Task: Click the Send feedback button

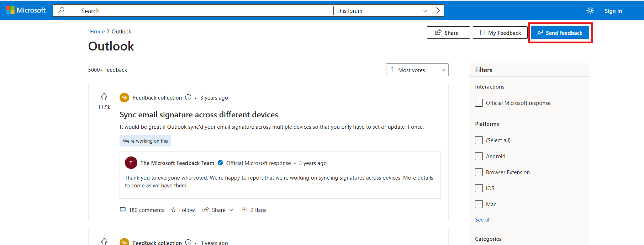Action: [x=560, y=33]
